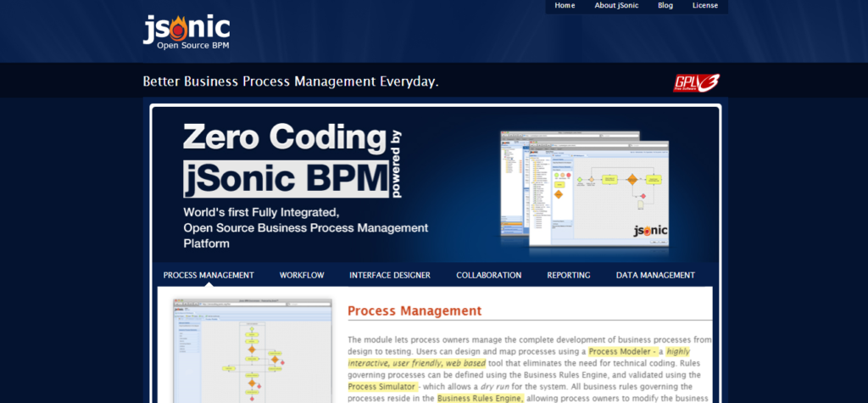Switch to the Data Management tab
The width and height of the screenshot is (868, 403).
[655, 275]
